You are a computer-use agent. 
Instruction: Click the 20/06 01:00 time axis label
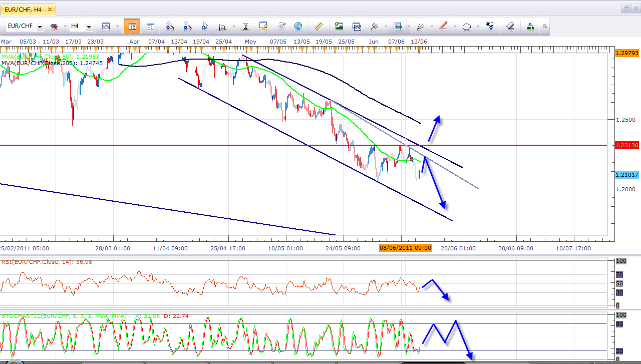[x=458, y=248]
